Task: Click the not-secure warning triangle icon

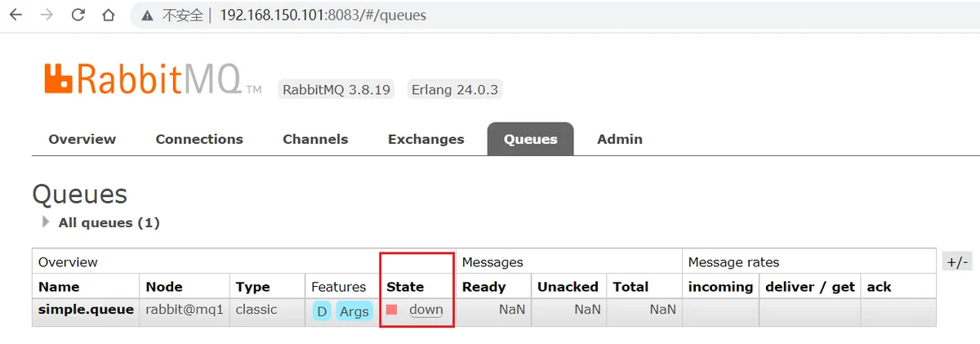Action: [x=148, y=16]
